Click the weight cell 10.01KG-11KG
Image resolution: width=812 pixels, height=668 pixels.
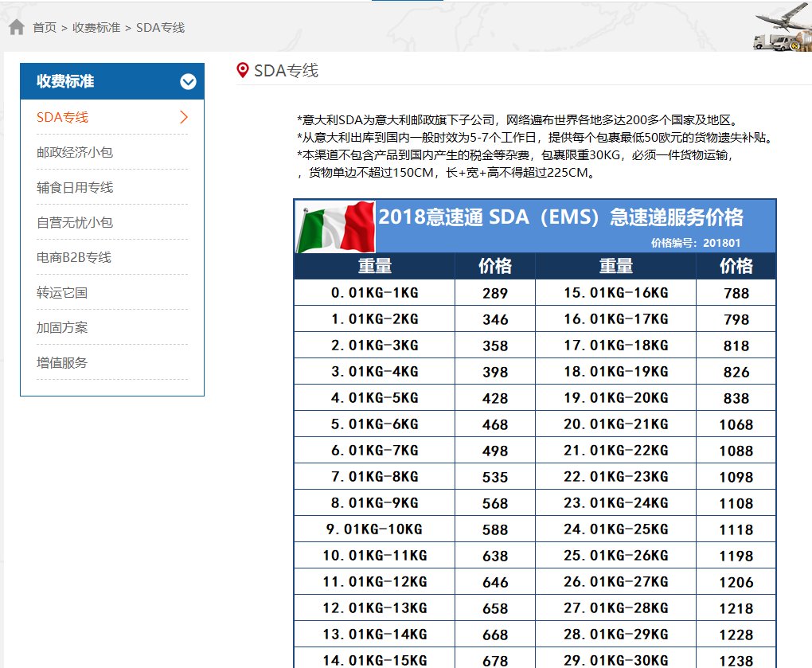(x=375, y=555)
